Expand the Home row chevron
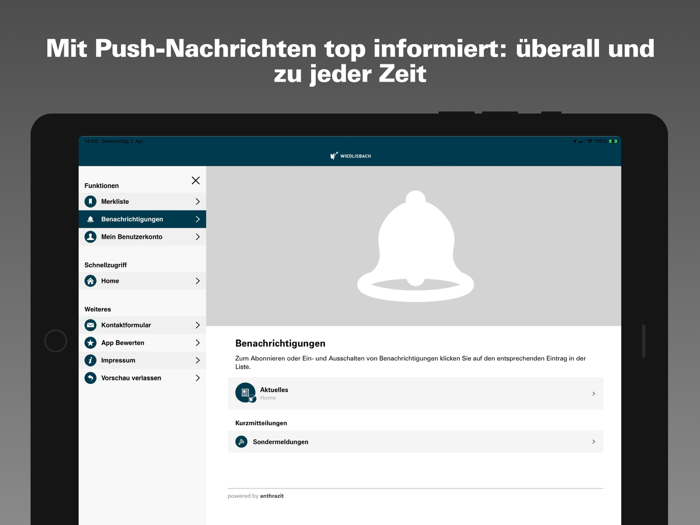The height and width of the screenshot is (525, 700). coord(197,281)
